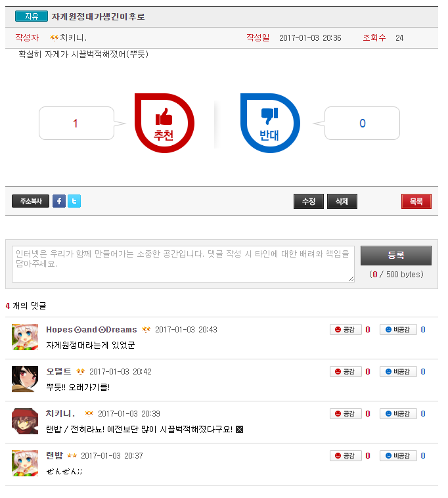Open the 자유 category tag
This screenshot has height=498, width=448.
point(32,16)
